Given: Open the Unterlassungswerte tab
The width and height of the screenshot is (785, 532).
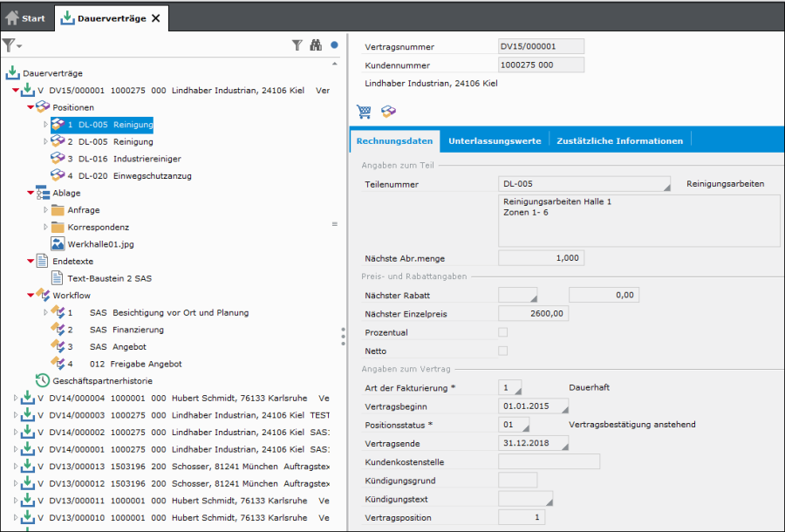Looking at the screenshot, I should (495, 141).
